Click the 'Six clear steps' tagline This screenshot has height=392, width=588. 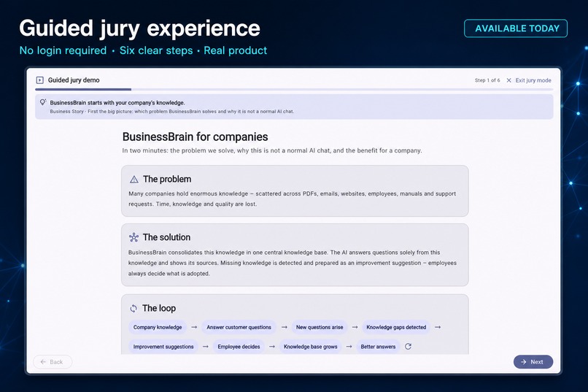click(156, 50)
